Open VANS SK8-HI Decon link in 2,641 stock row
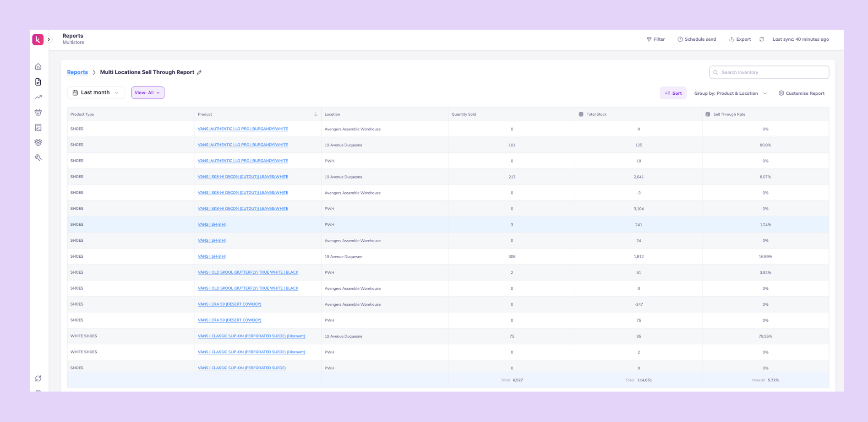868x422 pixels. point(243,177)
